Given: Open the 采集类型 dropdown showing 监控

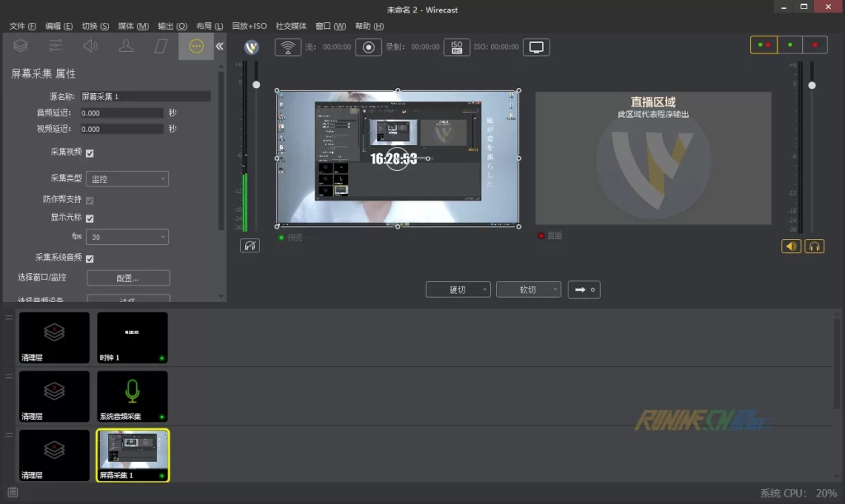Looking at the screenshot, I should pyautogui.click(x=128, y=179).
